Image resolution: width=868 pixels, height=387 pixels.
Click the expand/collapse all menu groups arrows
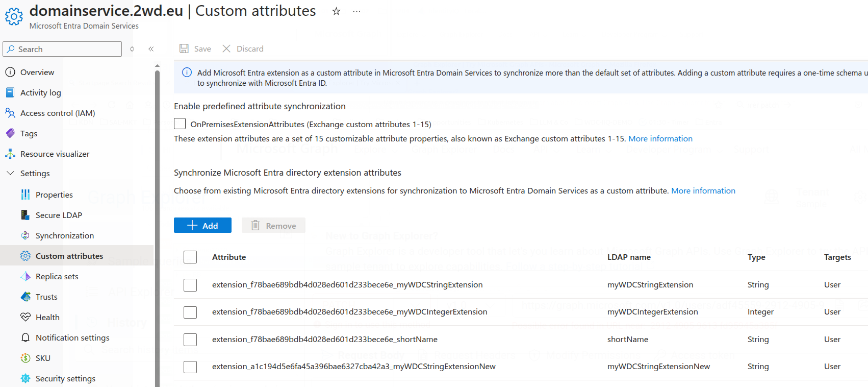point(132,49)
